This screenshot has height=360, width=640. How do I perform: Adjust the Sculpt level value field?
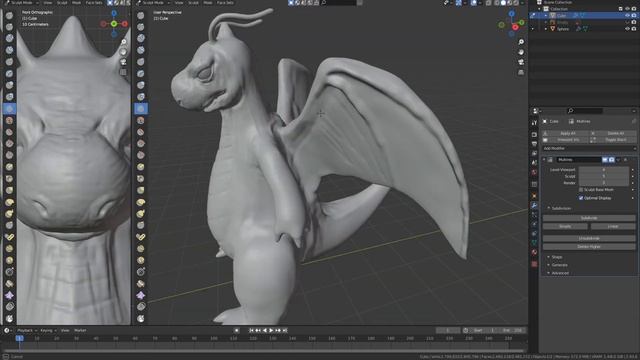click(604, 176)
